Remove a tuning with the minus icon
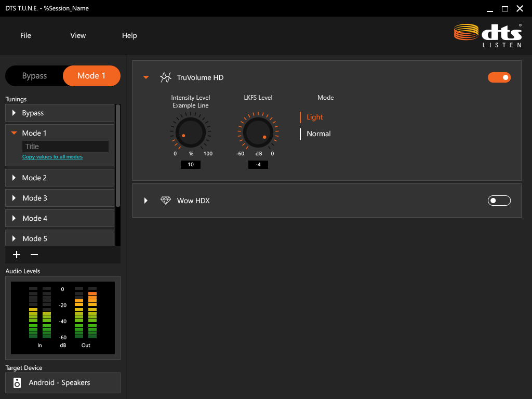 (34, 255)
